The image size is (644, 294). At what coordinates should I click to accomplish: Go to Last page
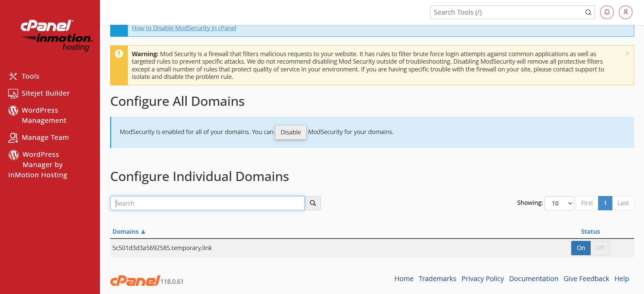(623, 203)
